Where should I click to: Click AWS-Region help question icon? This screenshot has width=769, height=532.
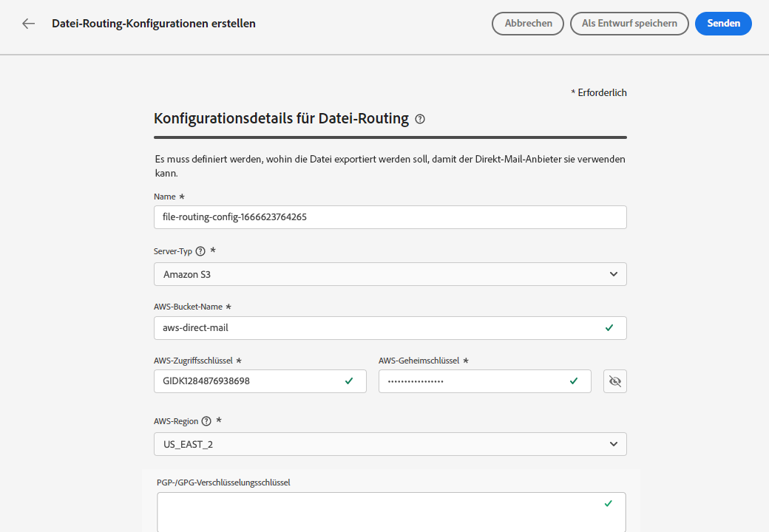click(x=206, y=421)
